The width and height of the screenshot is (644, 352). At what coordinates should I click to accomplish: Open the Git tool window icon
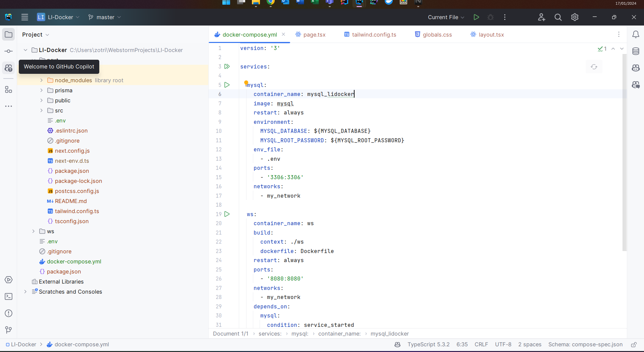click(9, 330)
